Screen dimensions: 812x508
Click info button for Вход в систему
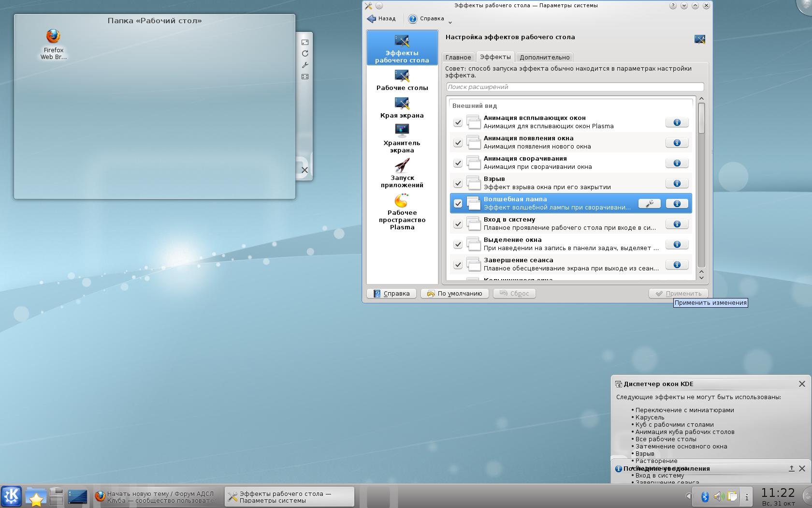click(677, 224)
